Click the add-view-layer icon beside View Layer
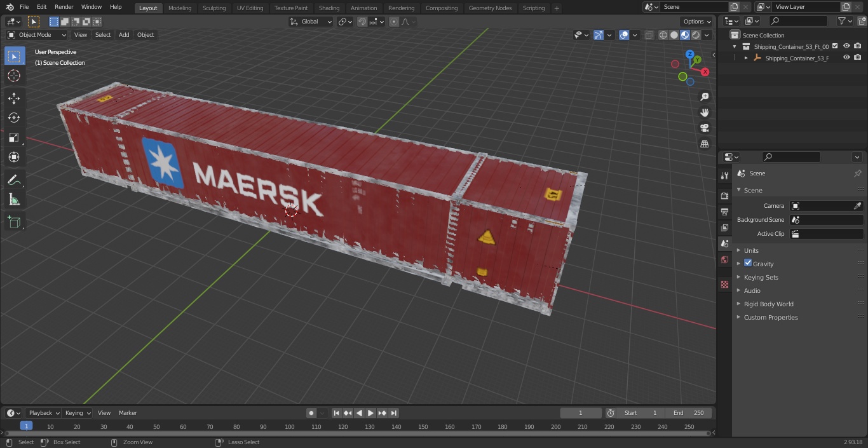 point(846,7)
